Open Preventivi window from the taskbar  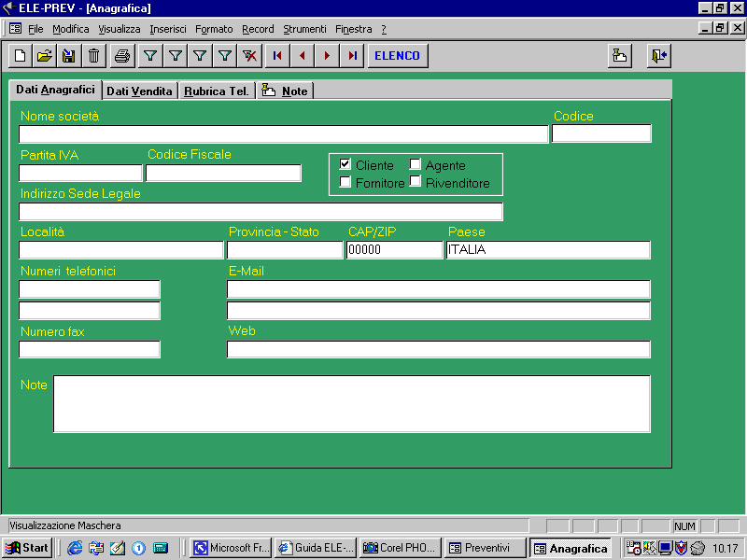480,548
